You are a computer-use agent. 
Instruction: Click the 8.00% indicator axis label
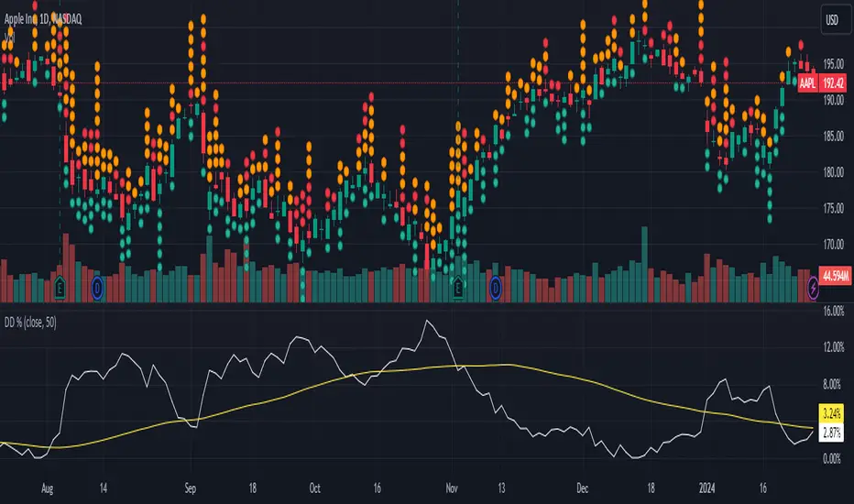click(832, 385)
